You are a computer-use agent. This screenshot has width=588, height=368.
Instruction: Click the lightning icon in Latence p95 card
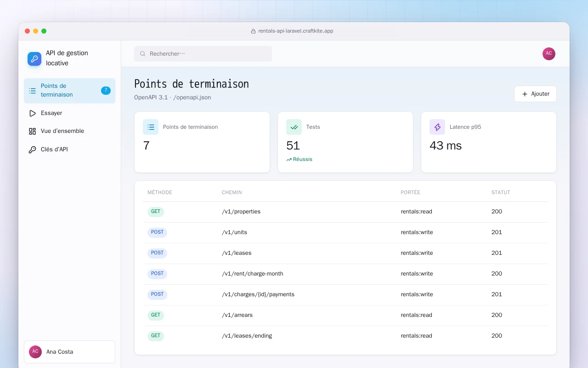pyautogui.click(x=437, y=127)
